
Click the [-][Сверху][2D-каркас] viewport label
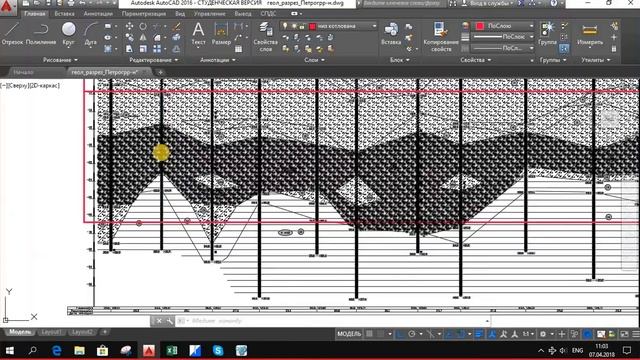click(x=30, y=86)
